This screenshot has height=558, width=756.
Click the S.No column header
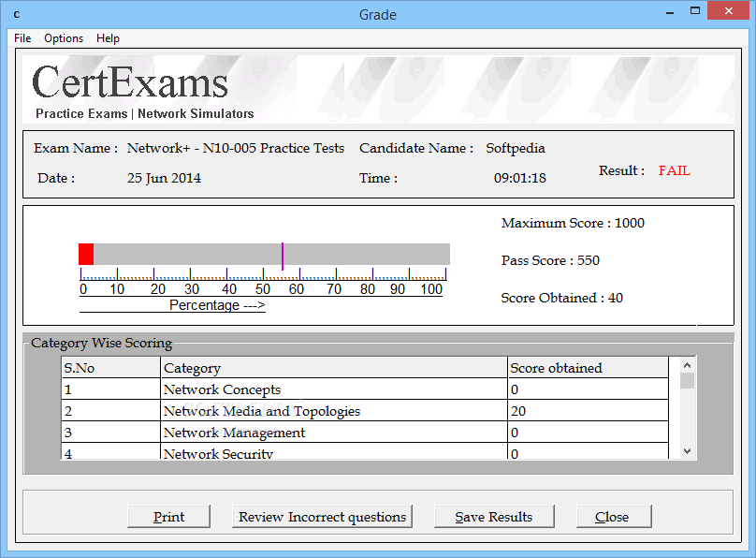pos(110,368)
